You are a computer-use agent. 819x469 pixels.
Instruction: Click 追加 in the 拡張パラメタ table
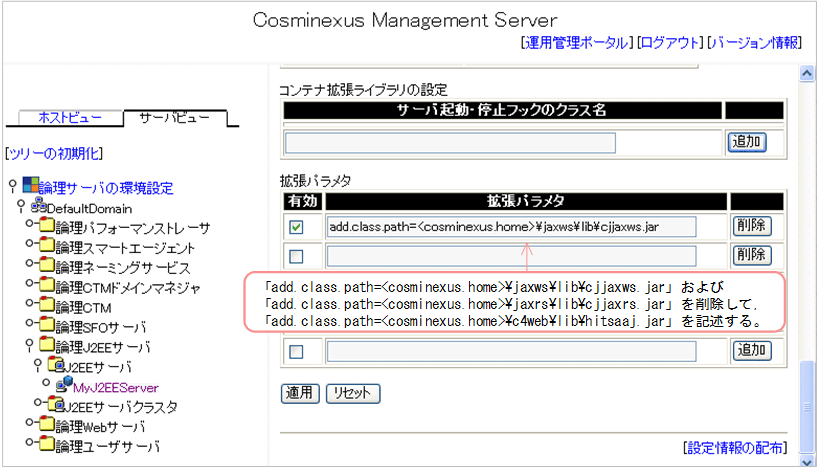(x=752, y=350)
